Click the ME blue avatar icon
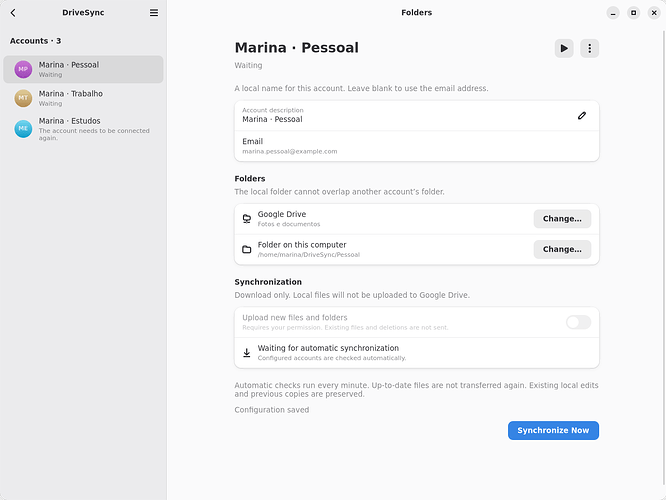The height and width of the screenshot is (500, 666). click(23, 129)
